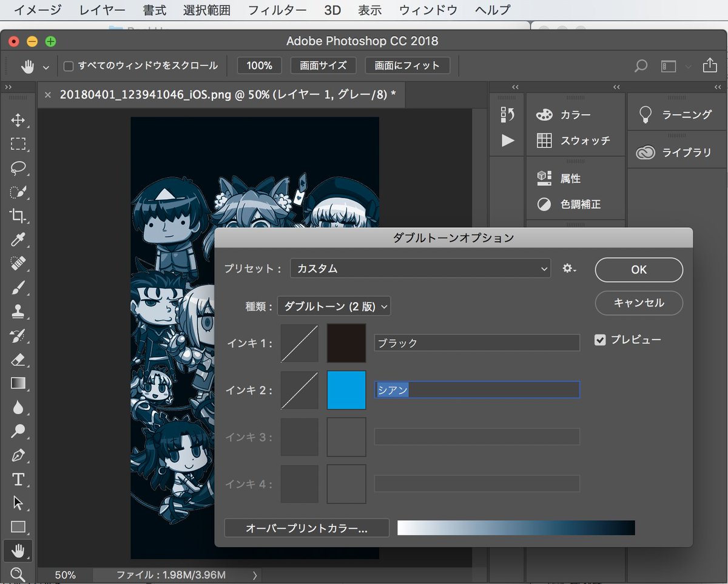The image size is (728, 584).
Task: Enable すべてのウィンドウをスクロール checkbox
Action: coord(69,66)
